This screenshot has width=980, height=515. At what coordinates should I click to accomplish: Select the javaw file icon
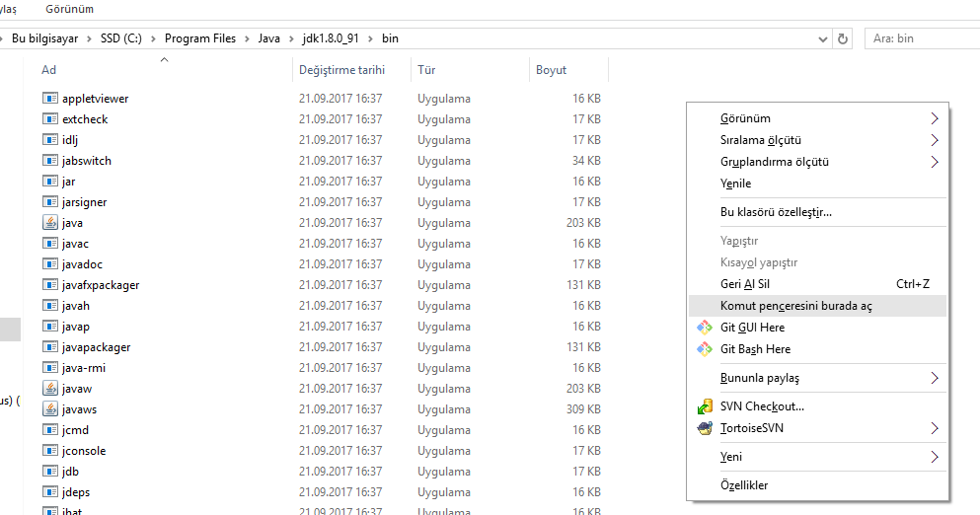(51, 389)
